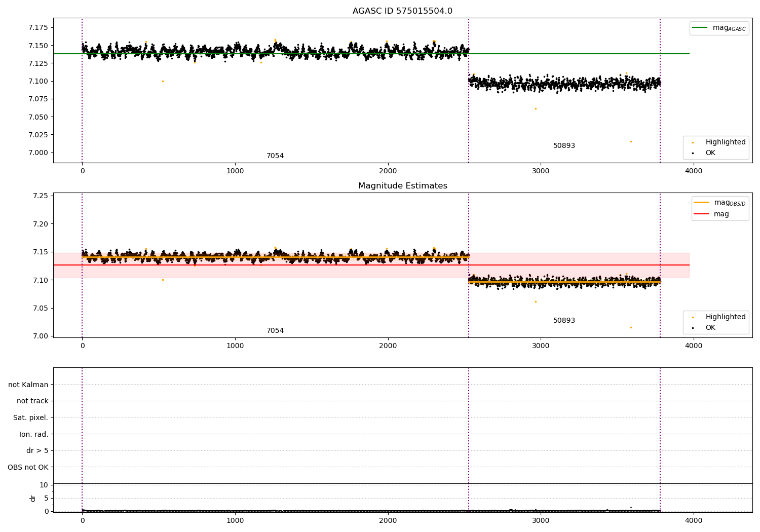Click the '7.000' y-axis tick in the top plot
760x532 pixels.
click(x=38, y=153)
